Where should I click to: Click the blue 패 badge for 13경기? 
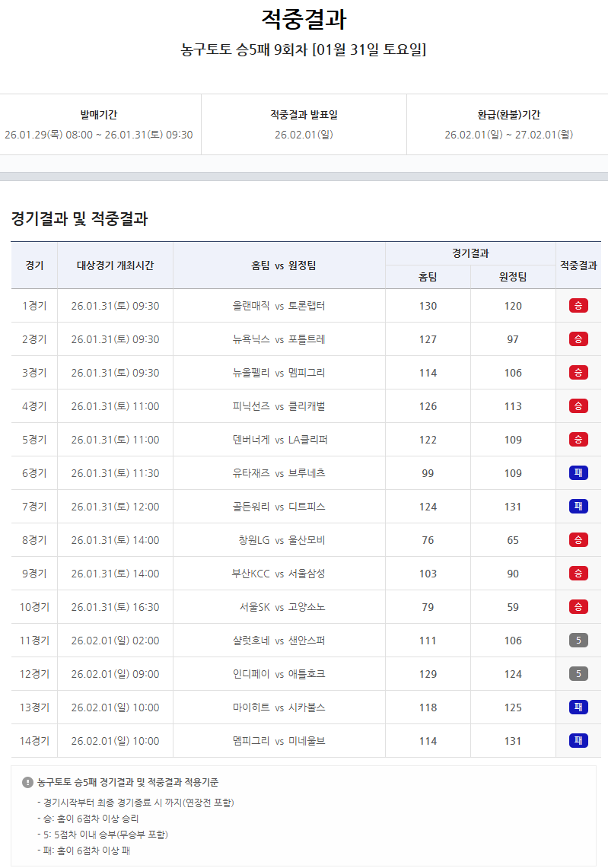coord(578,707)
